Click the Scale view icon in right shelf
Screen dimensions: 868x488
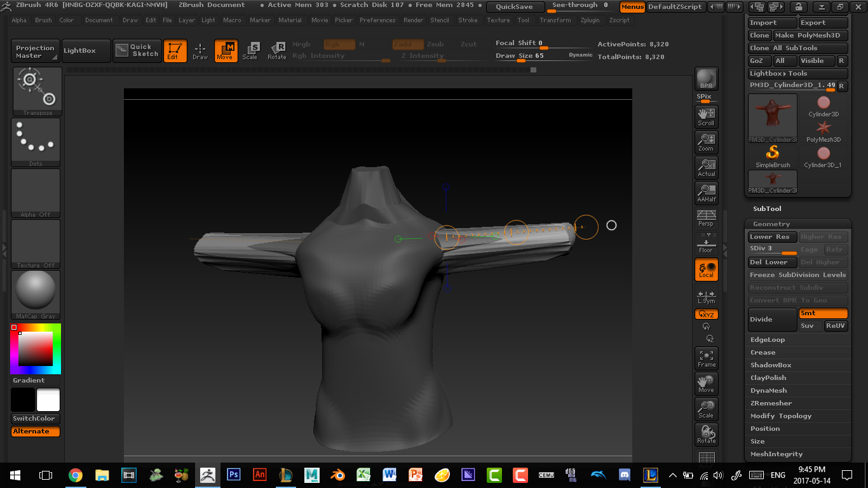[706, 409]
